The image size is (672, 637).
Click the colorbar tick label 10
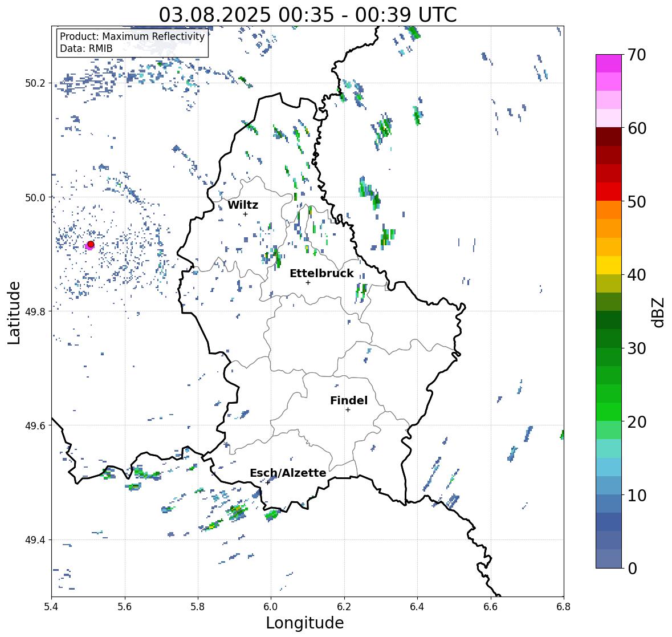637,495
